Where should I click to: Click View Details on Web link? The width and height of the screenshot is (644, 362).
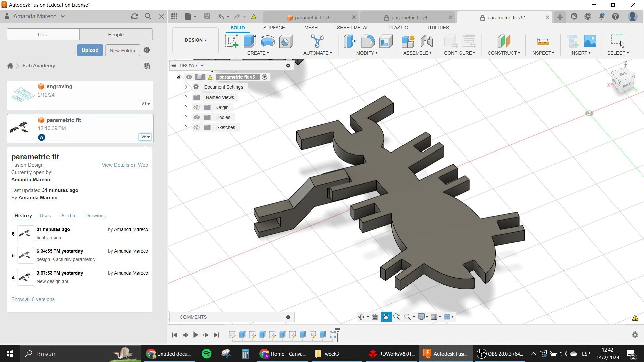tap(125, 165)
